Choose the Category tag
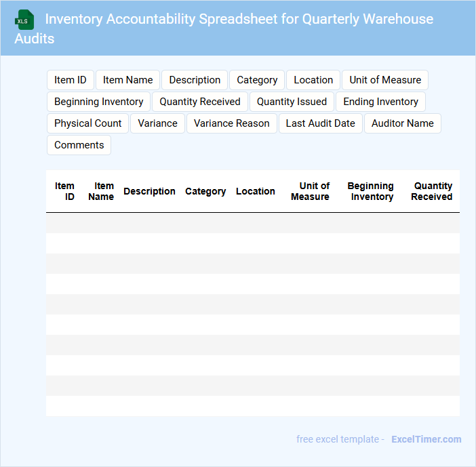Viewport: 476px width, 467px height. coord(257,80)
